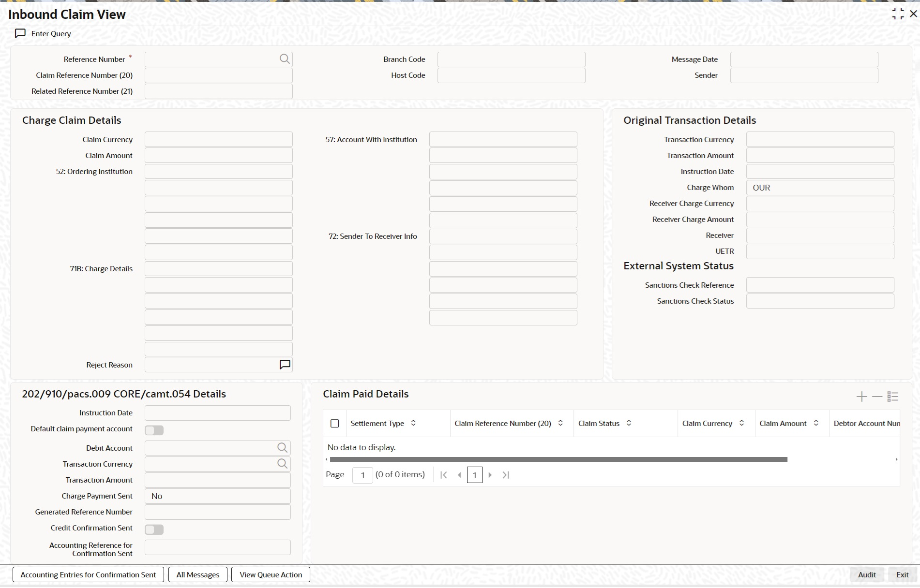Toggle Credit Confirmation Sent switch
The width and height of the screenshot is (920, 588).
pyautogui.click(x=154, y=529)
